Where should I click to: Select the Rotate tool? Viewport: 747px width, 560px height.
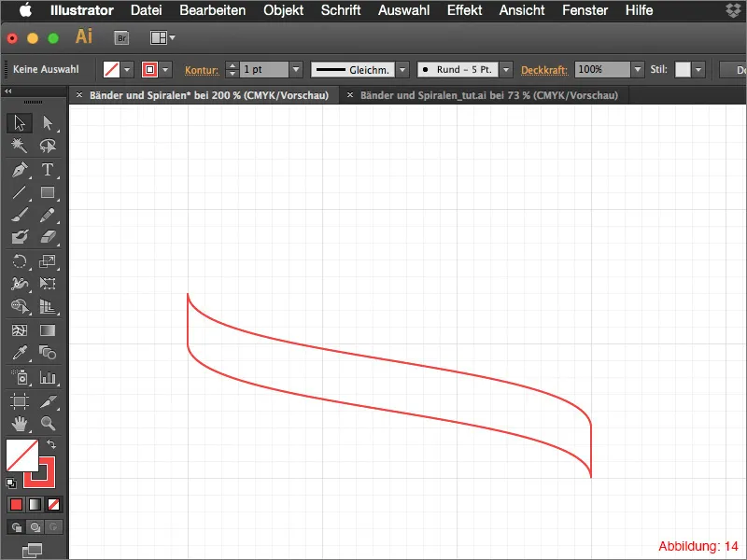point(20,261)
